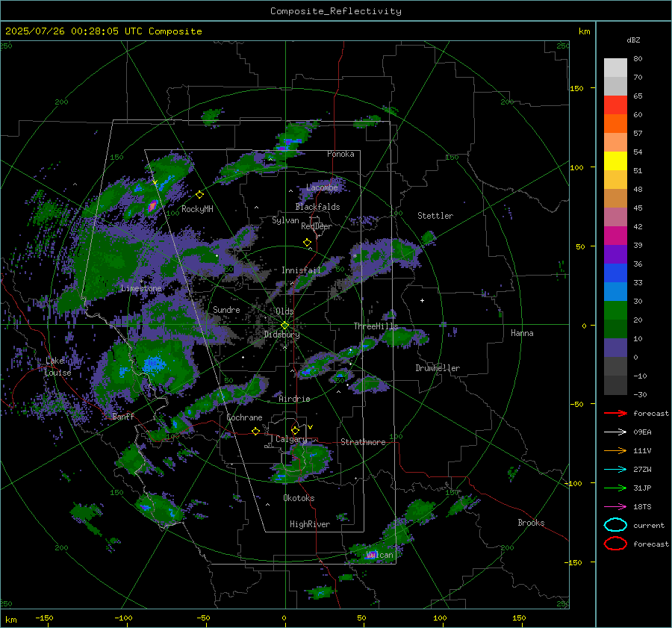The width and height of the screenshot is (672, 628).
Task: Select the pink 42–45 dBZ swatch
Action: pyautogui.click(x=615, y=217)
